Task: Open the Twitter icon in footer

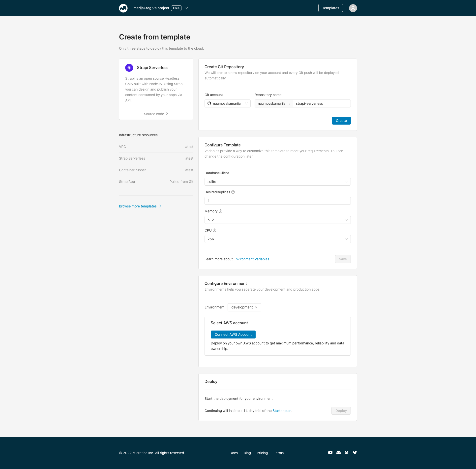Action: (x=355, y=453)
